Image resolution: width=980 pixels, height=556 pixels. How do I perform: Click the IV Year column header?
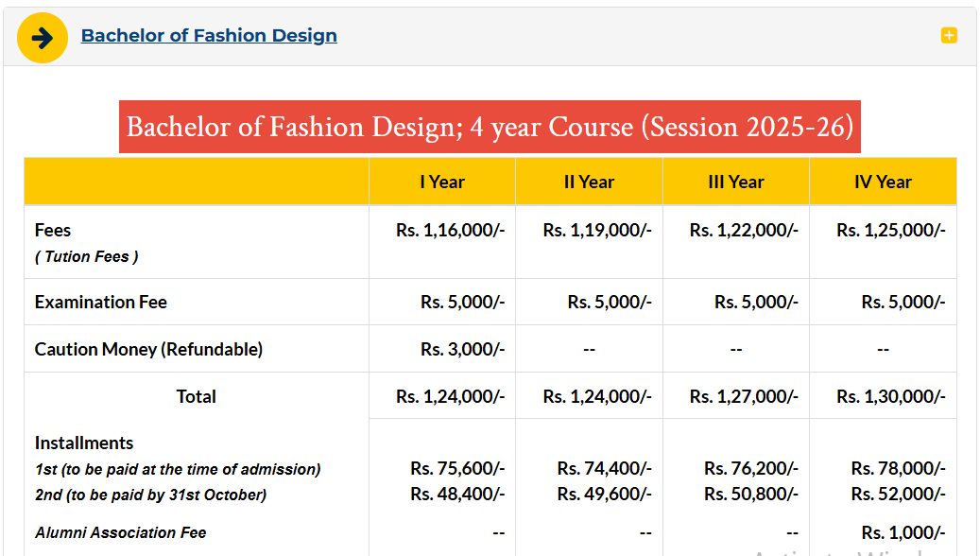883,181
